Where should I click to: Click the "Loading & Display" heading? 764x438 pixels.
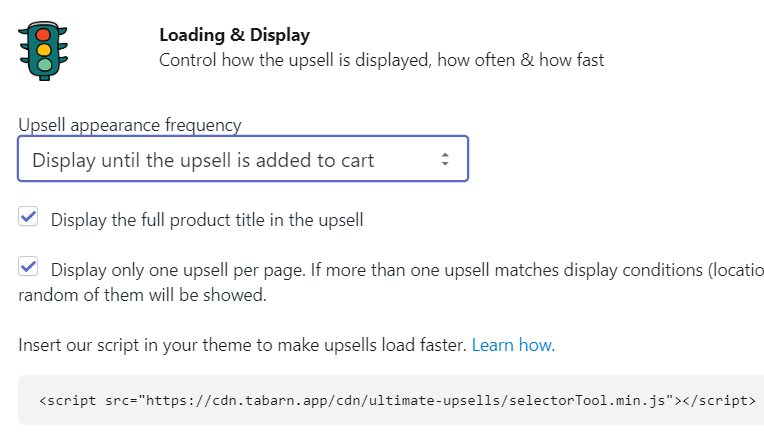234,36
